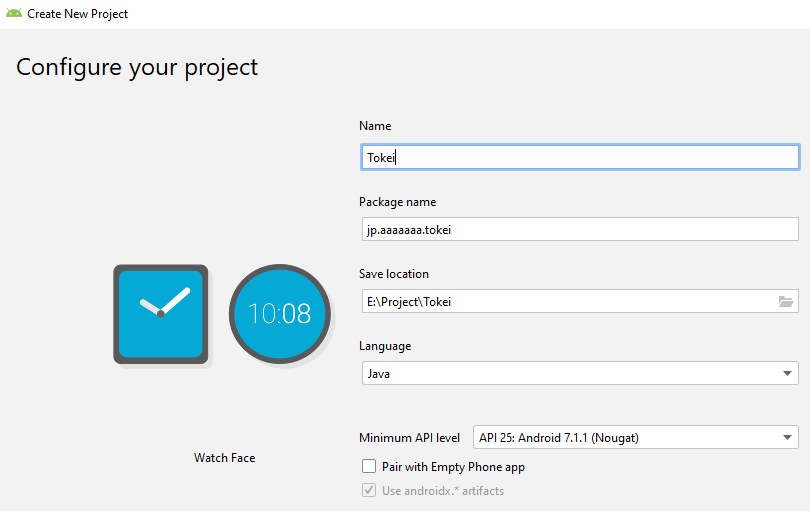Click the Create New Project window title

coord(77,14)
